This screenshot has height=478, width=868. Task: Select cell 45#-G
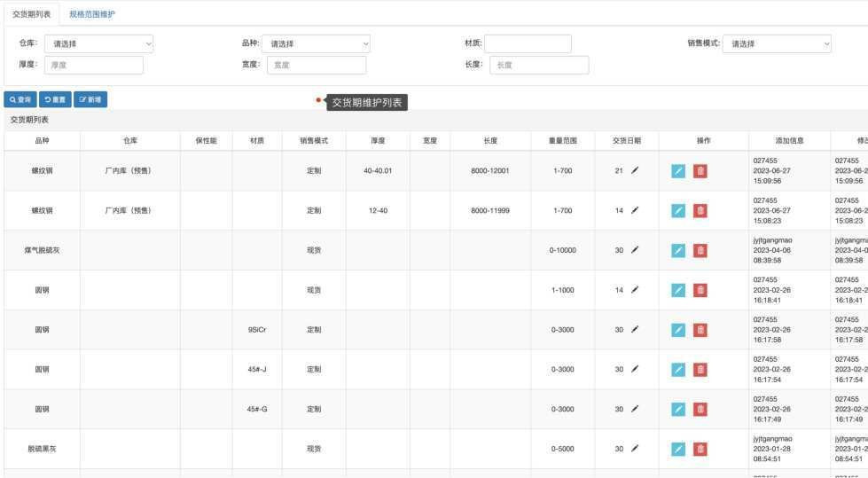click(x=257, y=410)
